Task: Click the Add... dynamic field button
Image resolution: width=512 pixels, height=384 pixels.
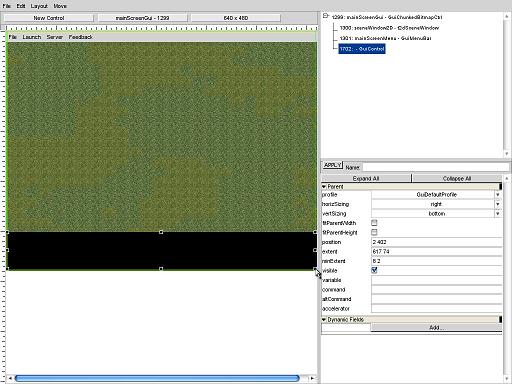Action: [436, 328]
